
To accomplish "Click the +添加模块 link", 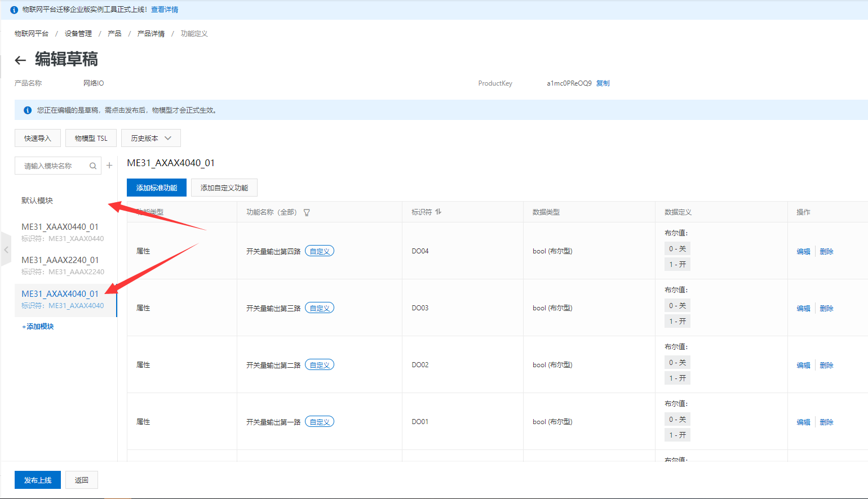I will point(38,327).
